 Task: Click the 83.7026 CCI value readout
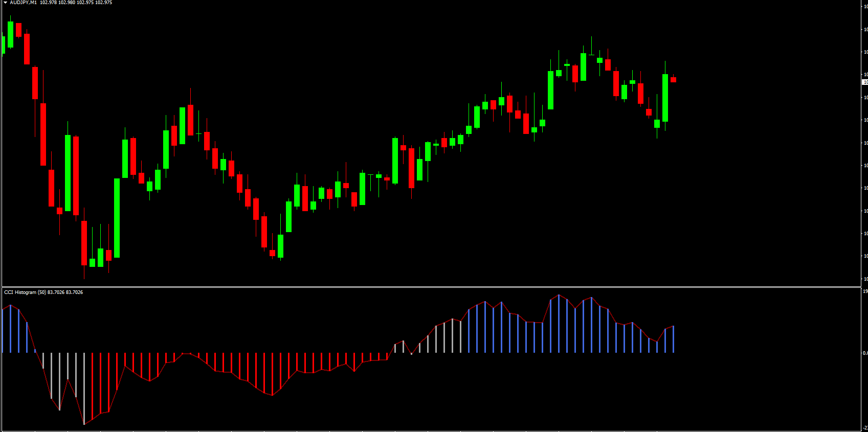click(56, 292)
